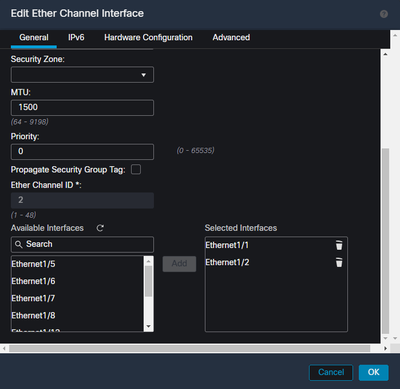Select Ethernet1/1 in Selected Interfaces
The height and width of the screenshot is (389, 400).
[227, 245]
